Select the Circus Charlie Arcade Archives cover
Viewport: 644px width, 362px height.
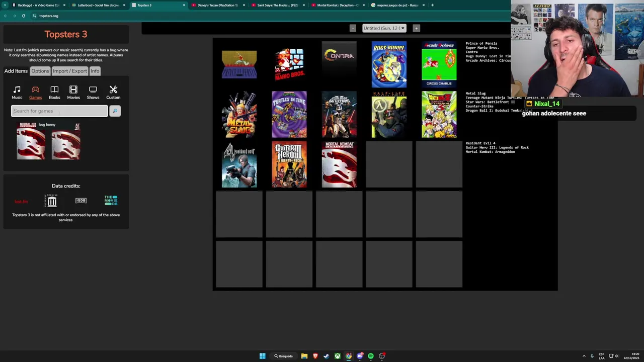point(439,64)
